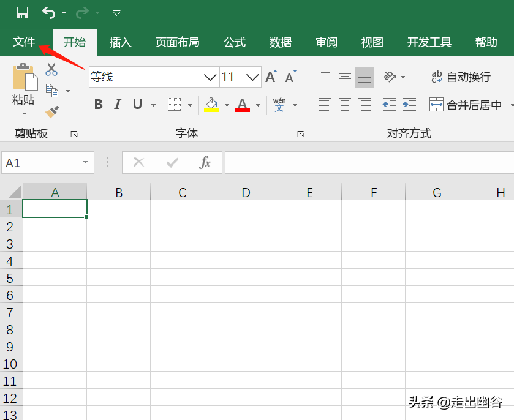Click the Save icon in quick access toolbar
Image resolution: width=514 pixels, height=420 pixels.
pos(22,13)
